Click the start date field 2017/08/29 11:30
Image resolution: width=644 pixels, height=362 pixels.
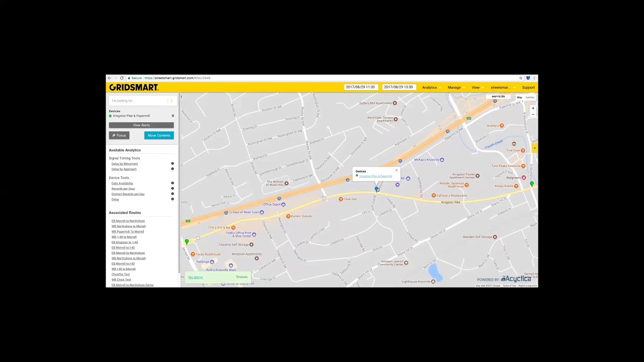coord(360,87)
